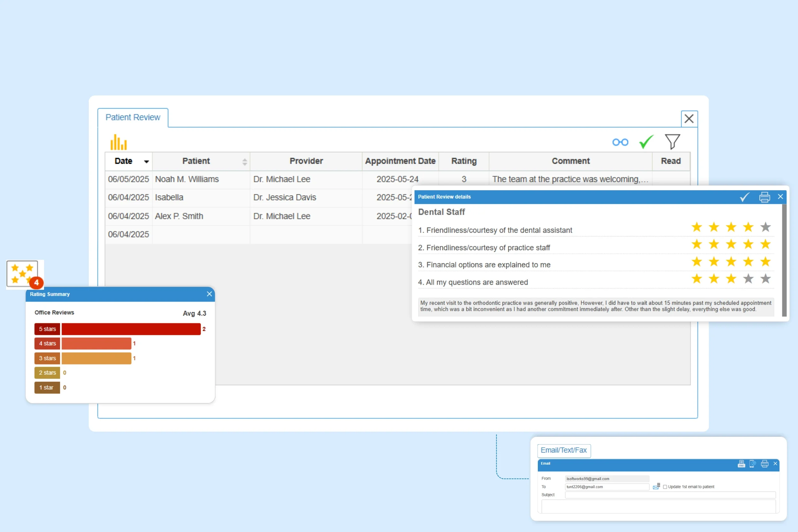Click the Subject input field
This screenshot has width=798, height=532.
(670, 495)
